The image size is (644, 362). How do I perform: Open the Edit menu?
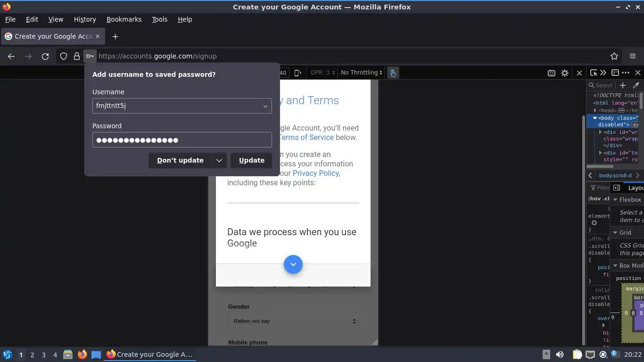(x=32, y=19)
